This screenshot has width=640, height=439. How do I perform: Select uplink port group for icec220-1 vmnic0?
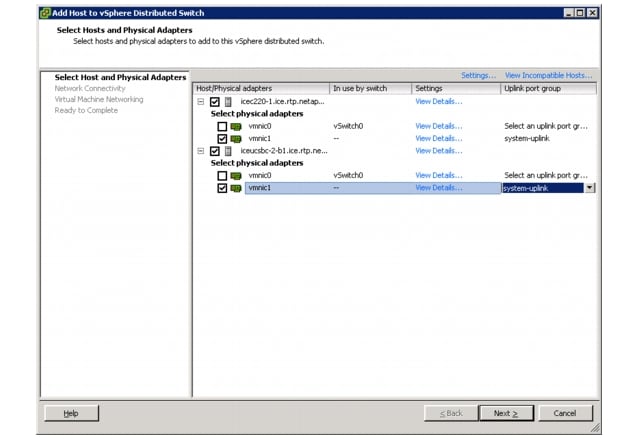coord(546,126)
